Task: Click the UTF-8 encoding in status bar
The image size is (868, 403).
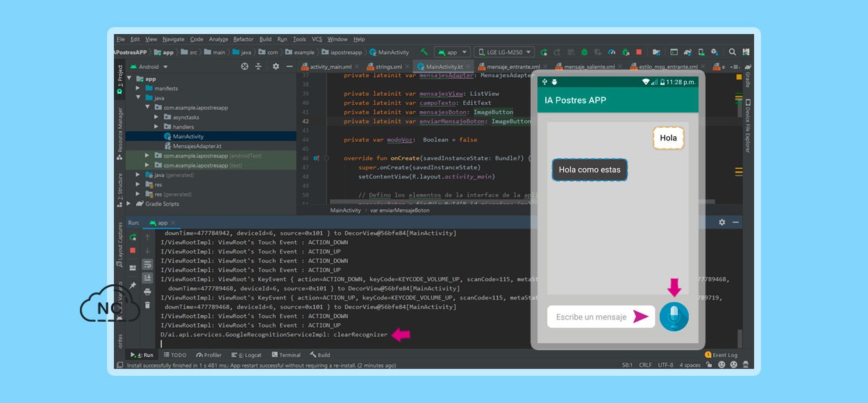Action: point(665,365)
